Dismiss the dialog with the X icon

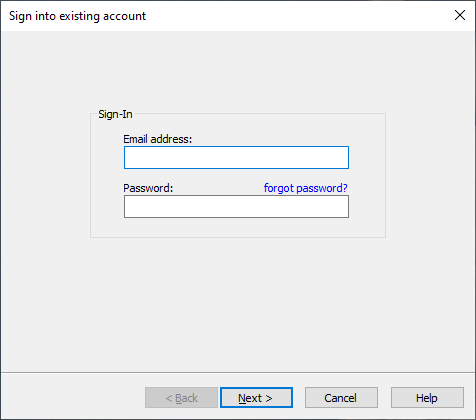pos(460,15)
